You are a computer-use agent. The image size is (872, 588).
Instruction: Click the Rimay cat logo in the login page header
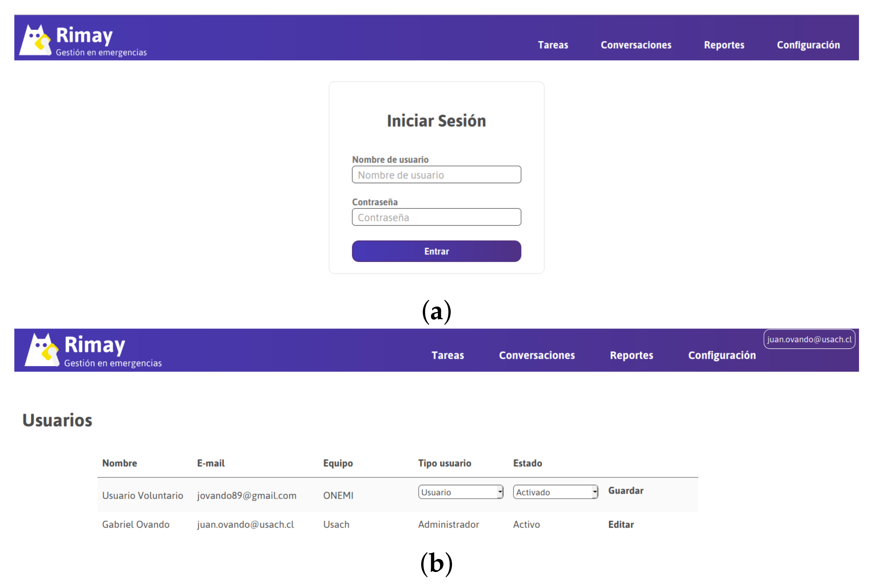(x=35, y=40)
